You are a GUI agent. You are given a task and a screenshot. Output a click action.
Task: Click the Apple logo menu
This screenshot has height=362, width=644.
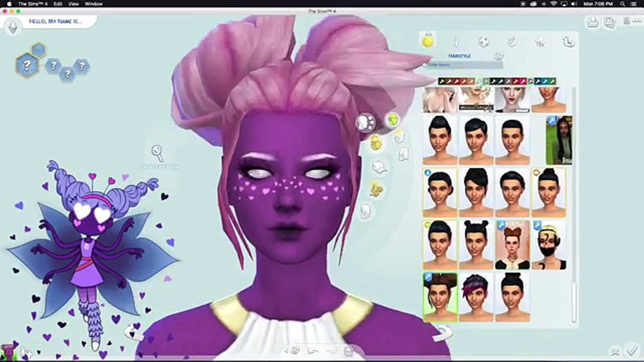click(x=9, y=4)
